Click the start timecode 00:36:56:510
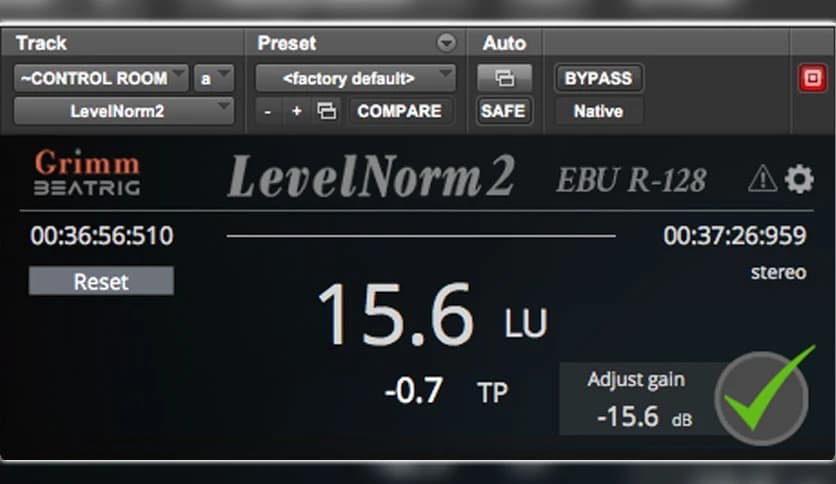836x484 pixels. coord(102,236)
